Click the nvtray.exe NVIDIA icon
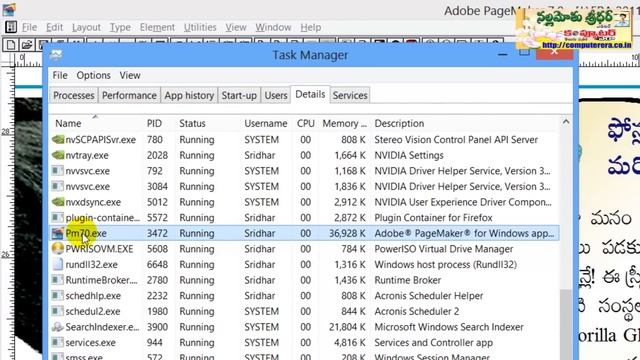640x360 pixels. tap(58, 155)
